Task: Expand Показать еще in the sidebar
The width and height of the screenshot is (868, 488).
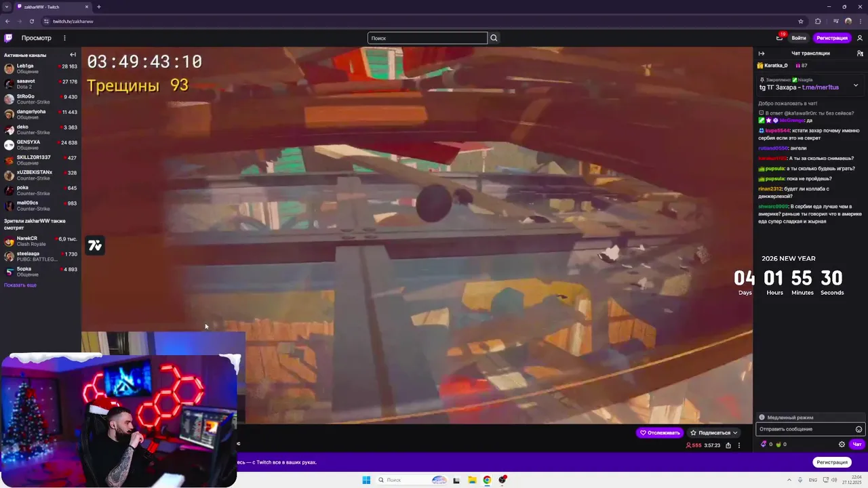Action: coord(20,285)
